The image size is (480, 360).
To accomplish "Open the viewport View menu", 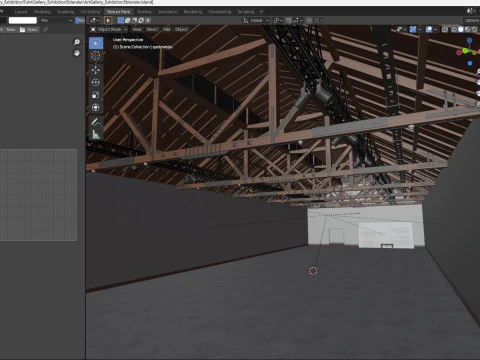I will point(137,30).
